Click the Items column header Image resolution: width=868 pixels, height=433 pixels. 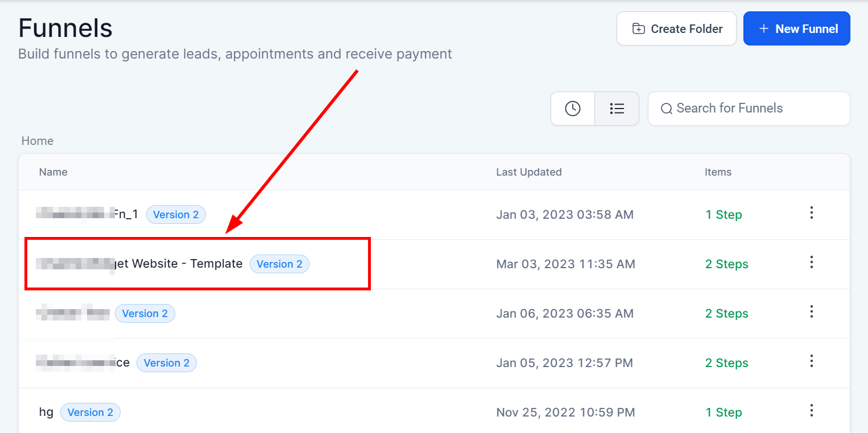click(x=718, y=172)
